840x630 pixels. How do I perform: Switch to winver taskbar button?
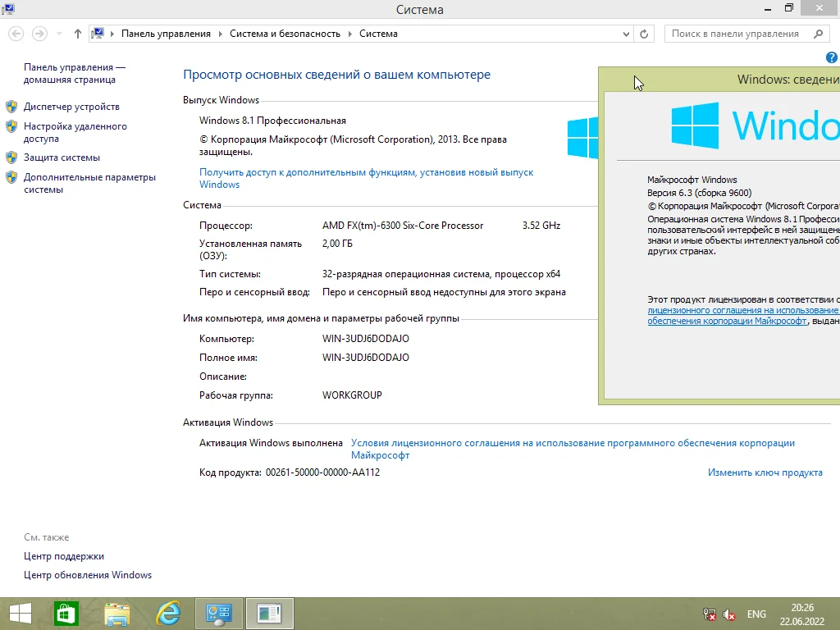pos(269,614)
